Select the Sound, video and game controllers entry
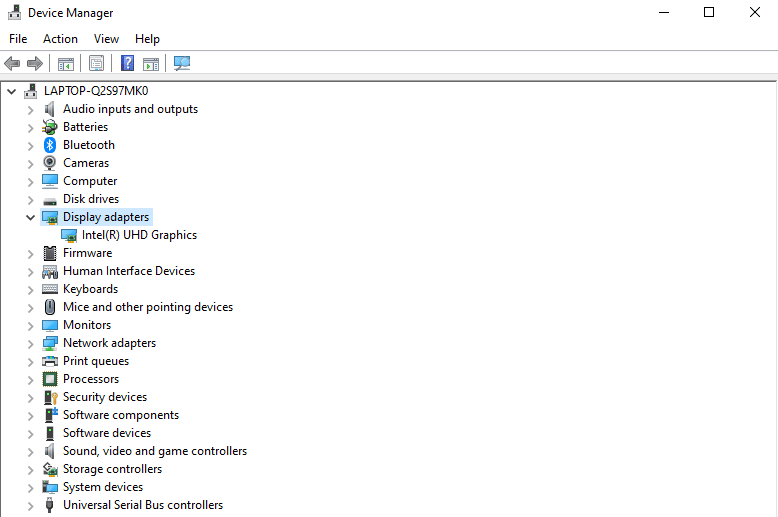Screen dimensions: 778x517 tap(154, 451)
